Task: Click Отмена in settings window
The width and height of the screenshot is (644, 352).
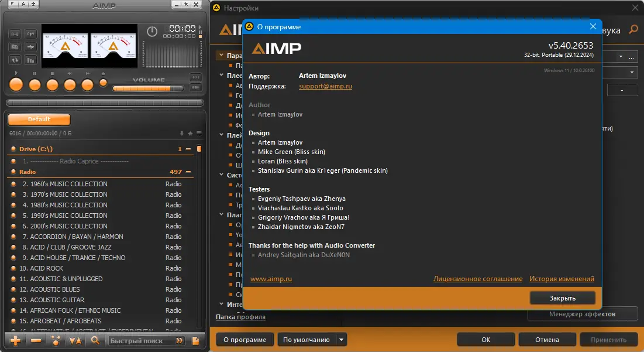Action: (547, 340)
